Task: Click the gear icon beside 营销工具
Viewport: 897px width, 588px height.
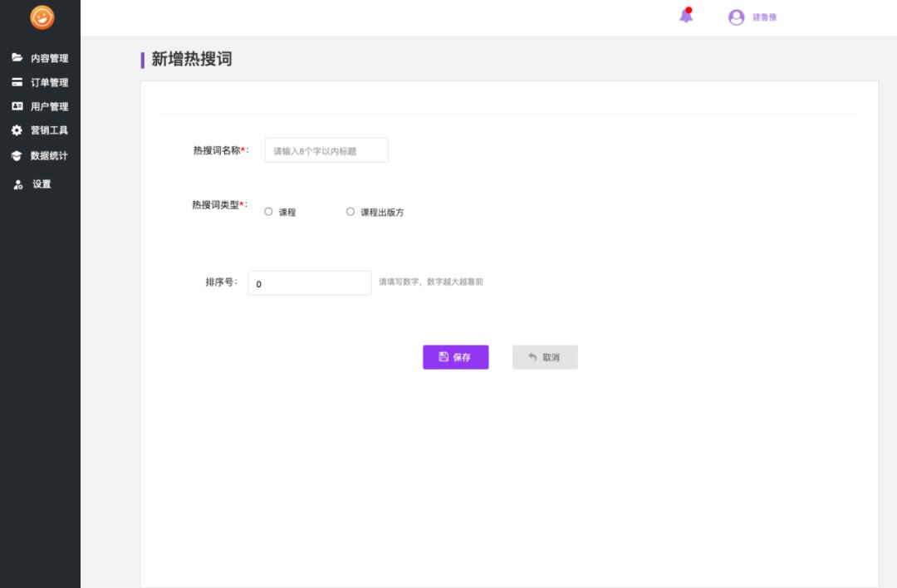Action: pos(17,130)
